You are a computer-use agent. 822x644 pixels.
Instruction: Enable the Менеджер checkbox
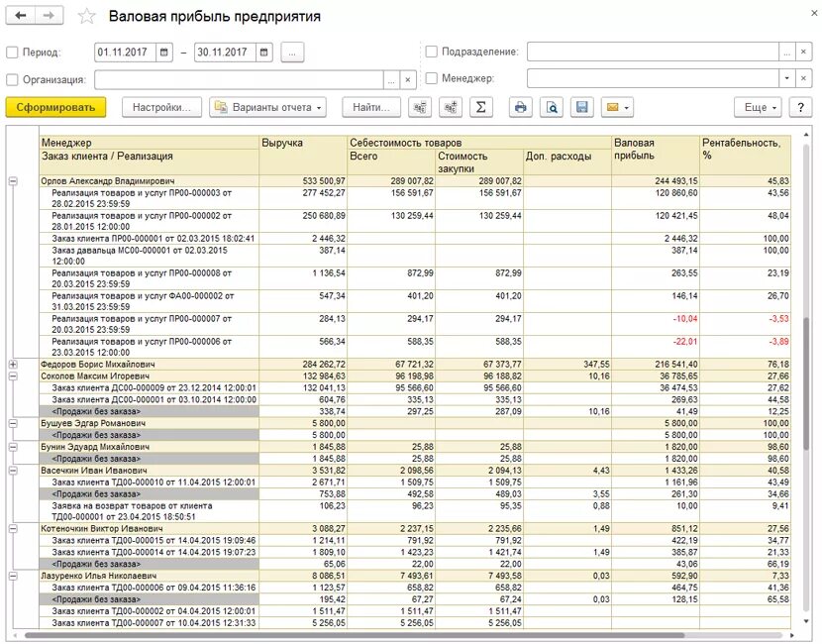click(431, 78)
